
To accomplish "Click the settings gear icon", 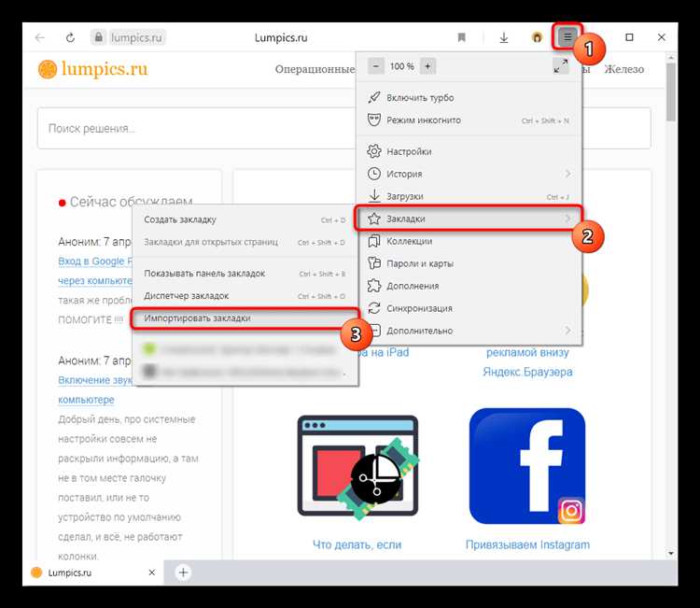I will [373, 151].
